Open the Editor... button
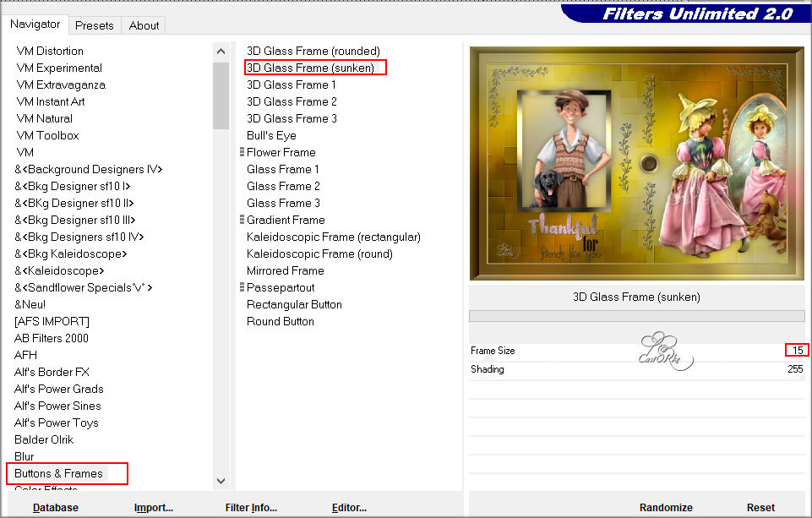 coord(349,508)
